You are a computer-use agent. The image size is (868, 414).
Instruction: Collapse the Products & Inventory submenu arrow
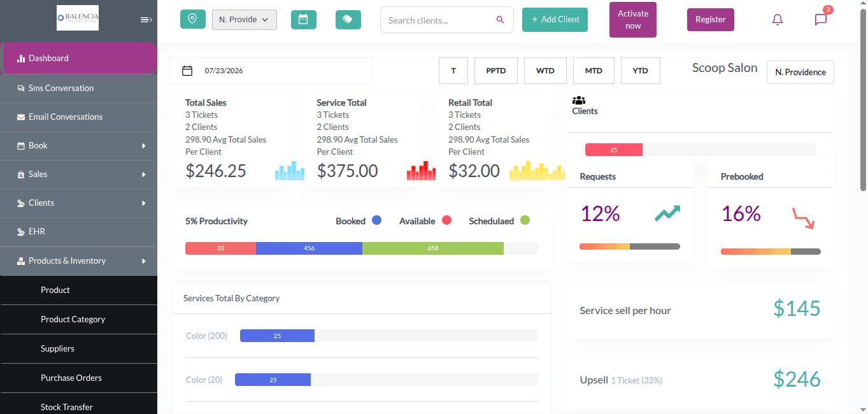click(144, 261)
